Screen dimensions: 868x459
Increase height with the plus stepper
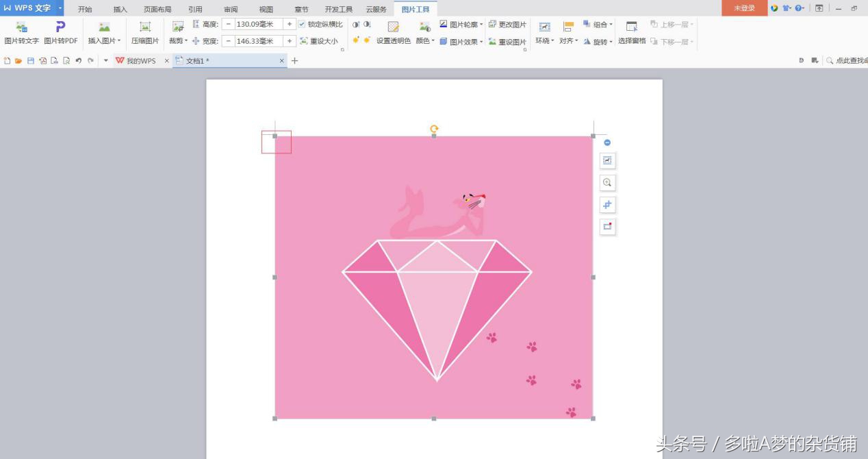290,24
